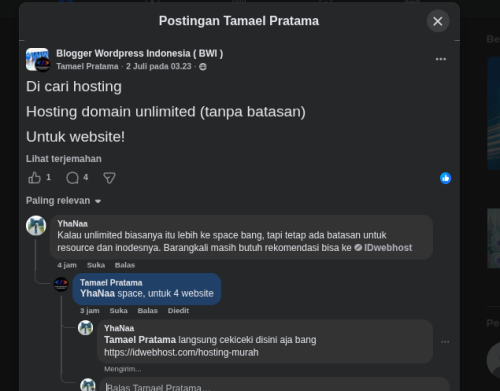500x391 pixels.
Task: Open the Blogger Wordpress Indonesia group avatar
Action: [x=38, y=59]
